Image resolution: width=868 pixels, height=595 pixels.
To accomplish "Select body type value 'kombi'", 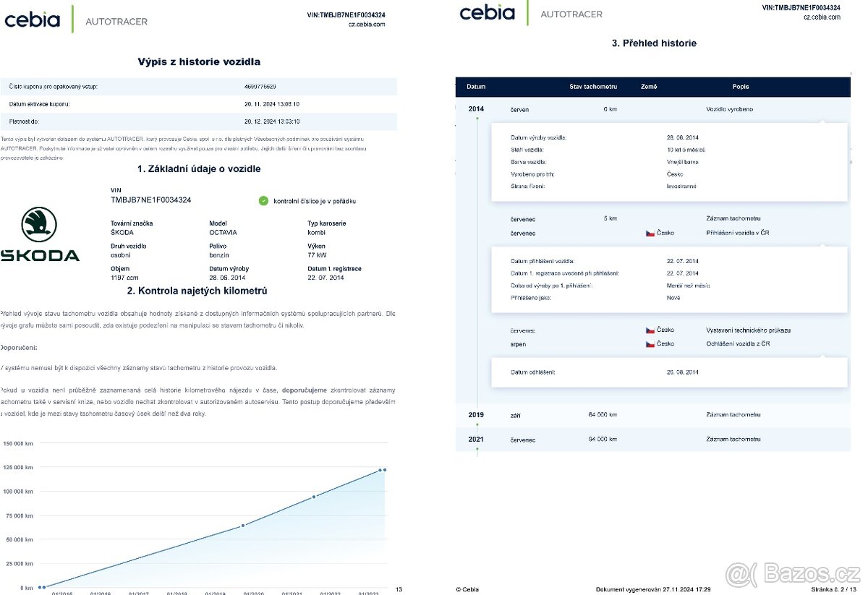I will 316,233.
